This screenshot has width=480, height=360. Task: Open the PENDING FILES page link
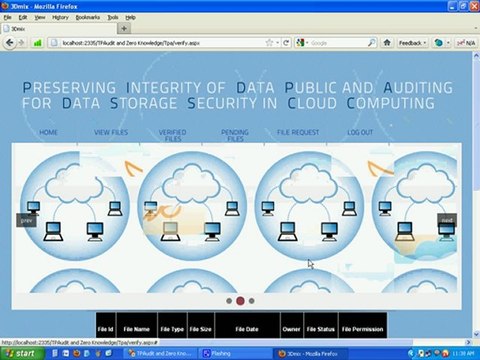click(235, 135)
